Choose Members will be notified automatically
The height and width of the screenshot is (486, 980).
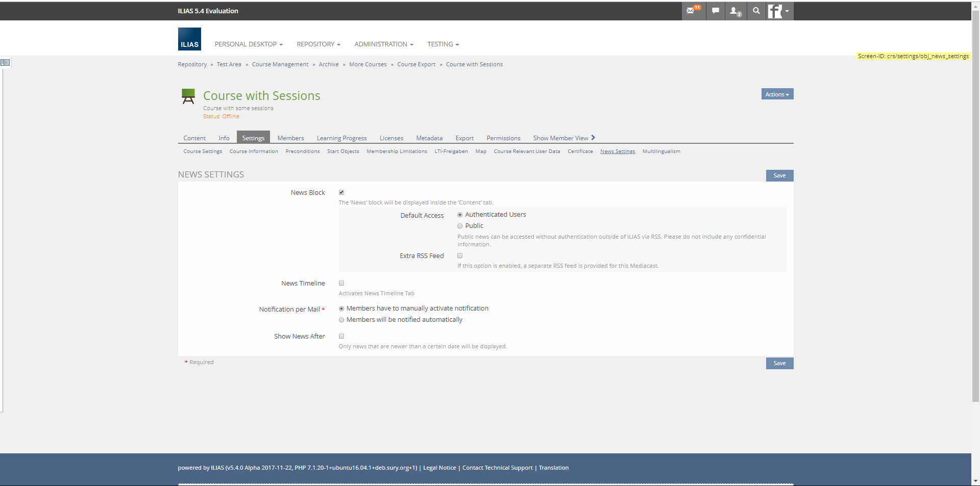pos(341,320)
